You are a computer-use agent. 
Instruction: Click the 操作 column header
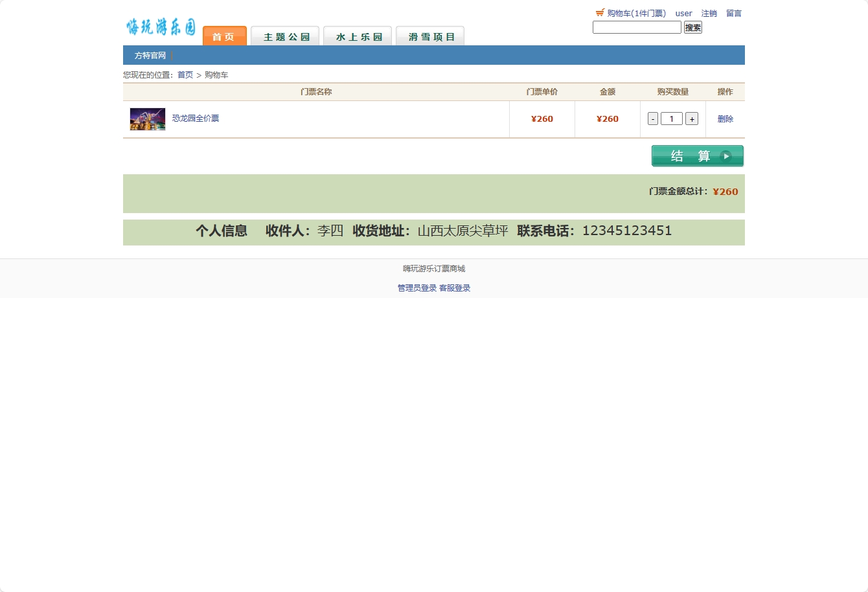725,92
